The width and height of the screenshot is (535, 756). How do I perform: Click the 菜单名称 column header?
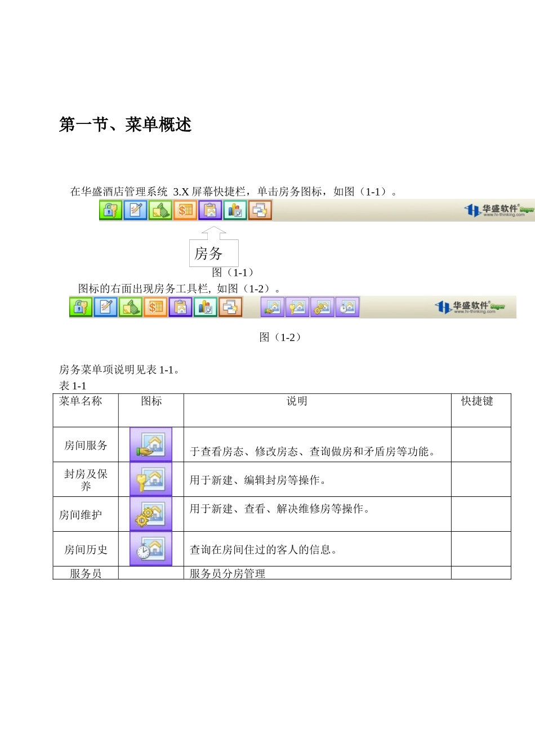(x=81, y=401)
